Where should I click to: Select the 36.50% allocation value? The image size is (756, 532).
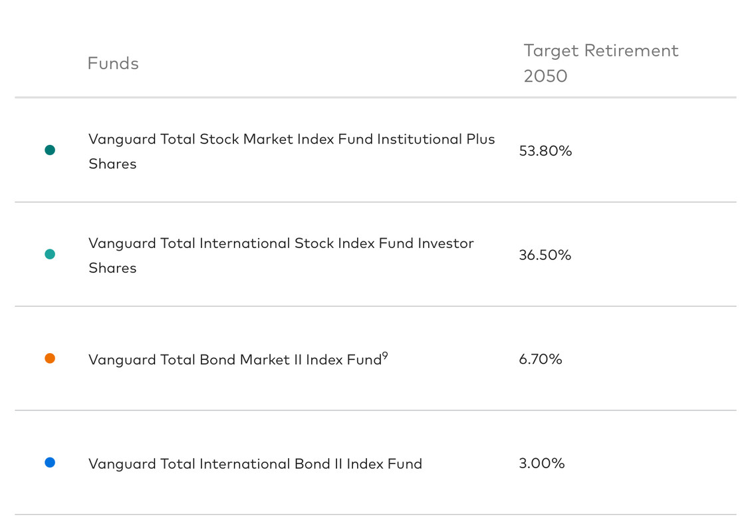[x=545, y=255]
